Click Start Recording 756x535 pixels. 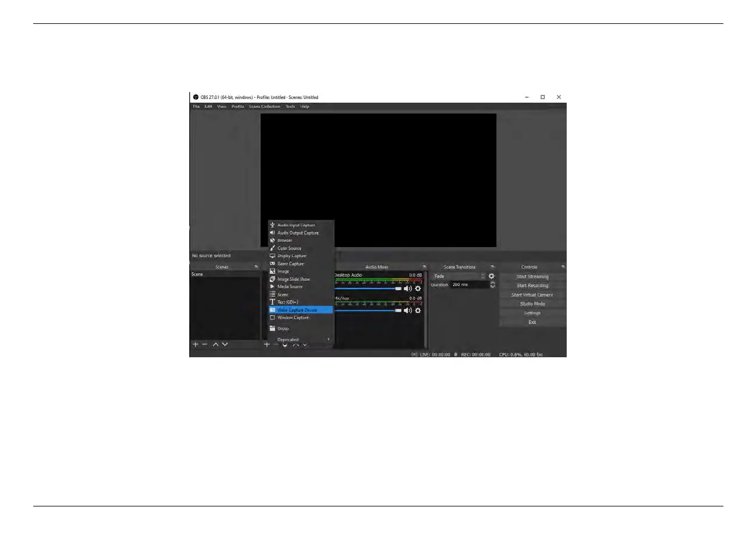coord(532,286)
